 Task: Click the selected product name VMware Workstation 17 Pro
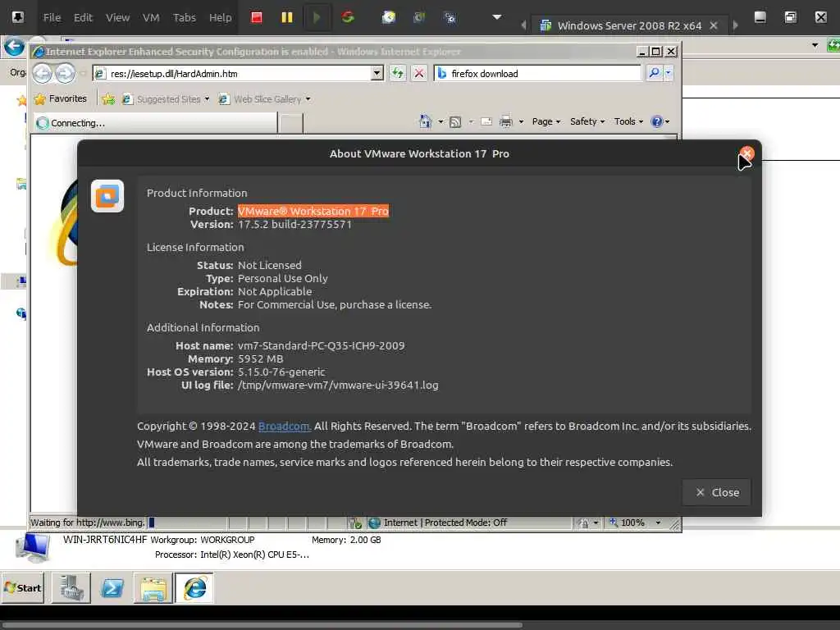(313, 211)
